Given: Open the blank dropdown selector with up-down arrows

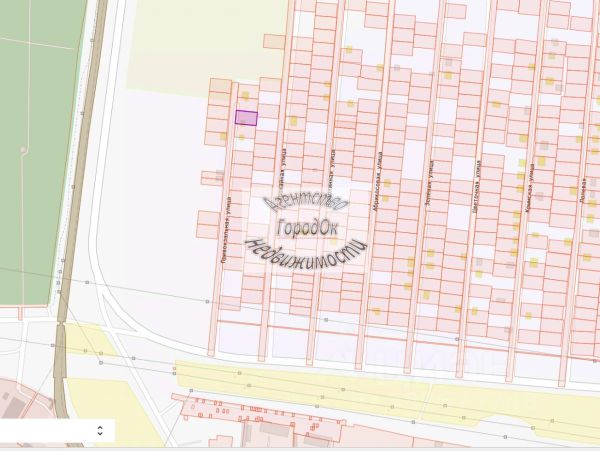Looking at the screenshot, I should 57,431.
